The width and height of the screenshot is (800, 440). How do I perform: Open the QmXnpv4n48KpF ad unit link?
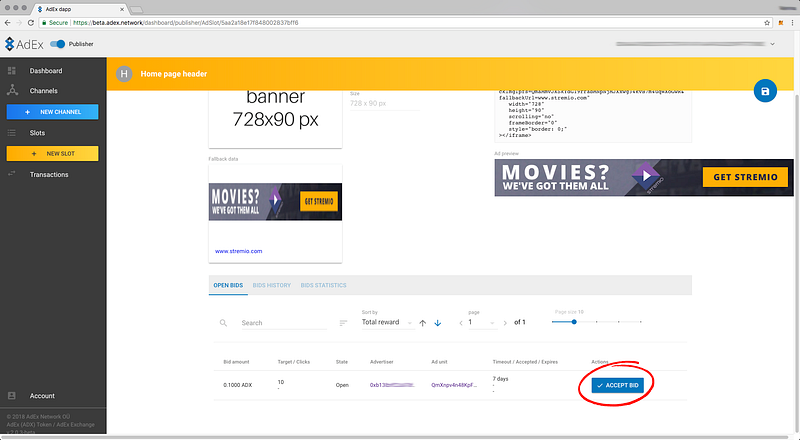coord(454,385)
